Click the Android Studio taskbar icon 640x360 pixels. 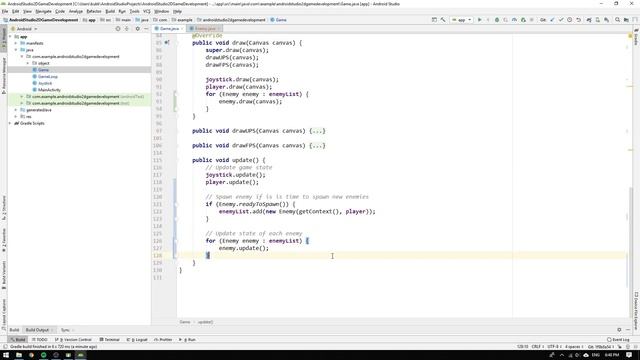click(x=80, y=355)
